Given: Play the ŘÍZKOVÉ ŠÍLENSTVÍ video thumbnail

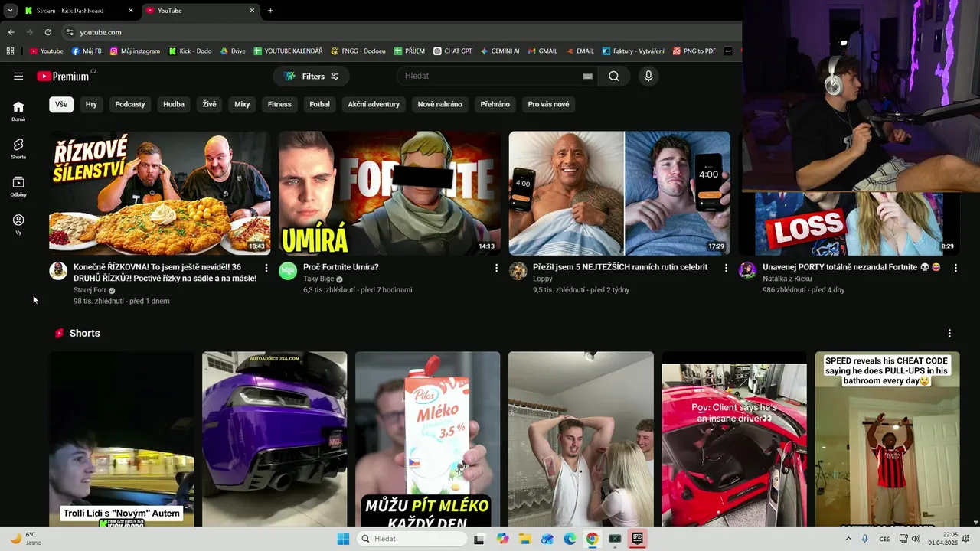Looking at the screenshot, I should tap(159, 193).
